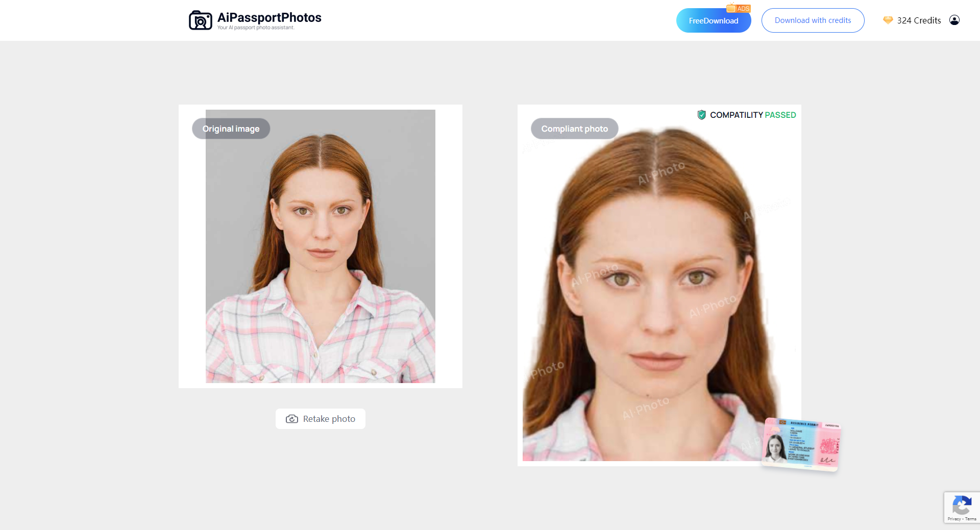Click the AiPassportPhotos camera logo icon

pyautogui.click(x=200, y=20)
